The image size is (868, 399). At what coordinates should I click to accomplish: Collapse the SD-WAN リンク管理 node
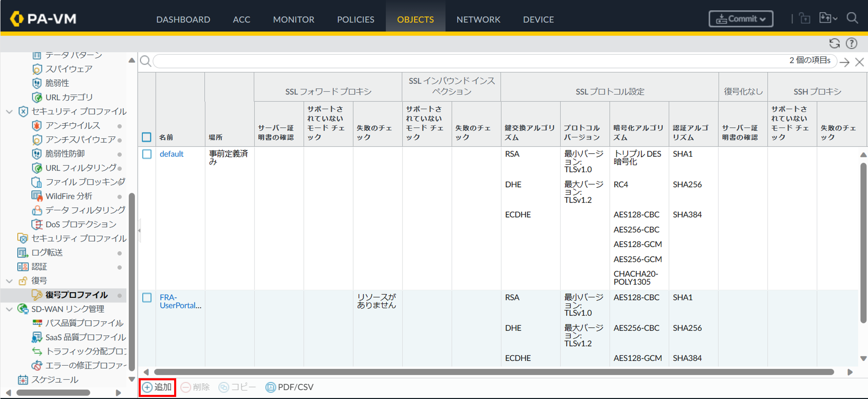[9, 309]
